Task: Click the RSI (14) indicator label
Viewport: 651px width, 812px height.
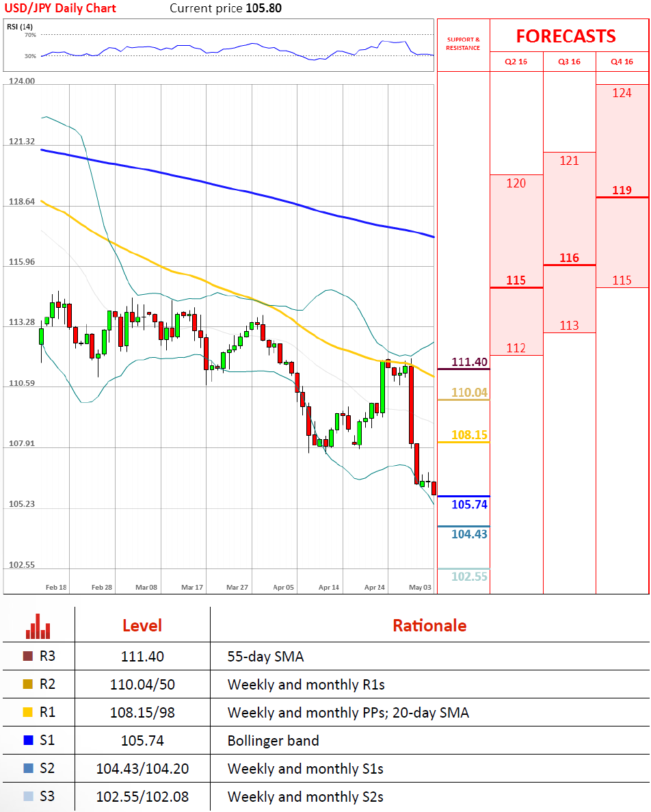Action: [20, 27]
